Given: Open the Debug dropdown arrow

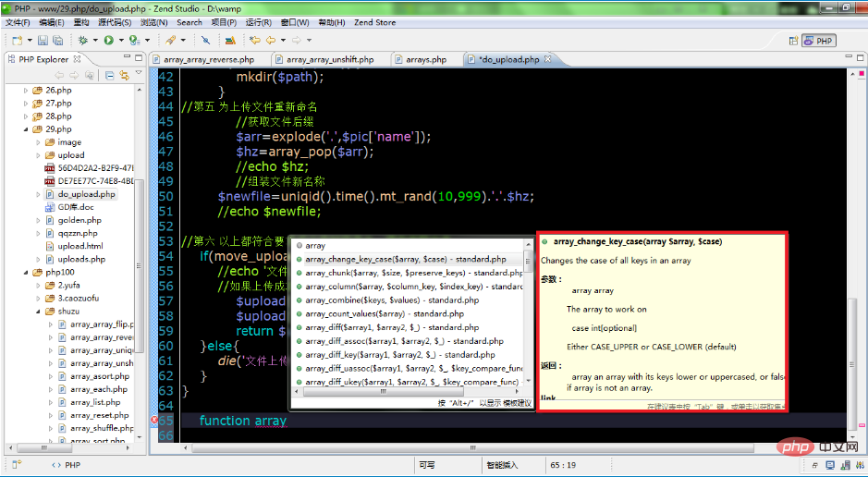Looking at the screenshot, I should (x=95, y=41).
